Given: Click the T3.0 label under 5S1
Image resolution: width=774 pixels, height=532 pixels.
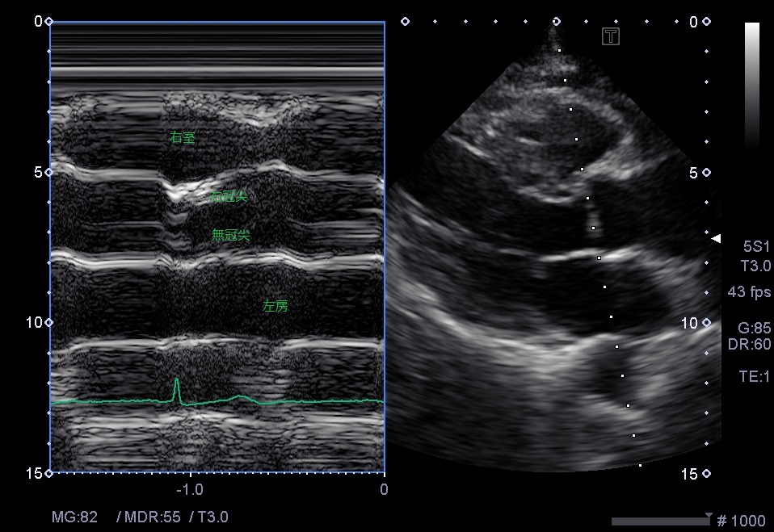Looking at the screenshot, I should coord(755,266).
